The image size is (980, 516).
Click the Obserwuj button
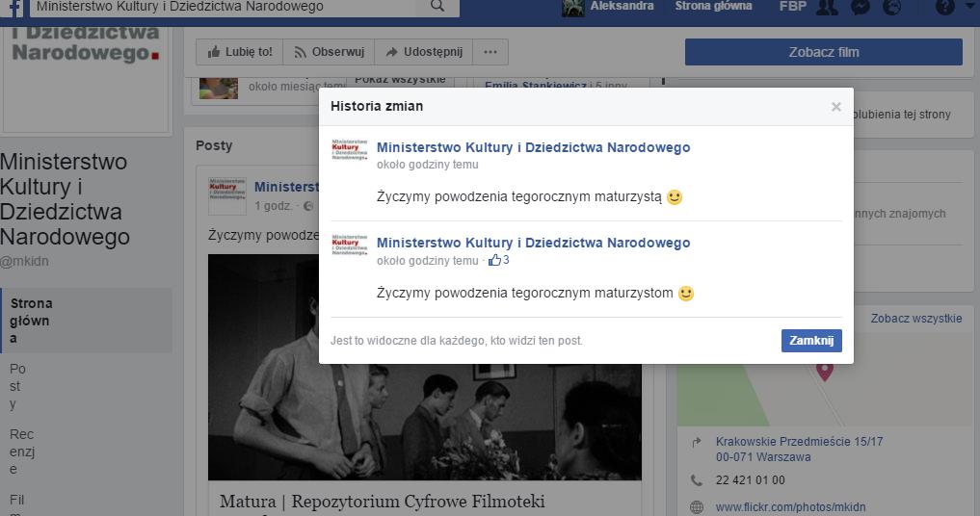point(329,52)
